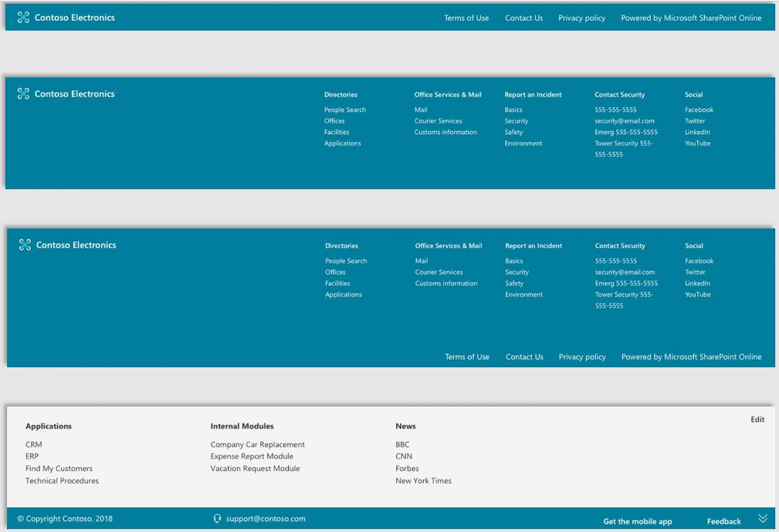This screenshot has height=532, width=779.
Task: Click the headset icon beside support@contoso.com
Action: point(217,518)
